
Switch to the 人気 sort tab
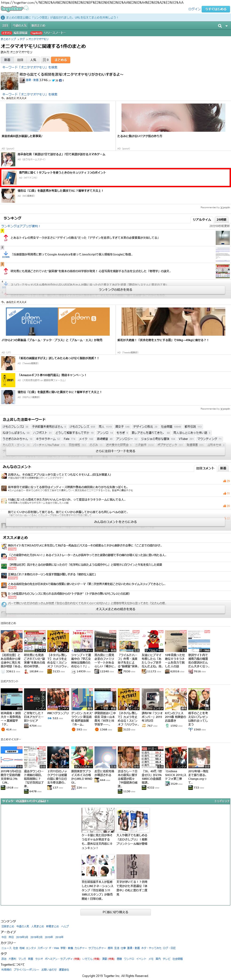pos(33,60)
